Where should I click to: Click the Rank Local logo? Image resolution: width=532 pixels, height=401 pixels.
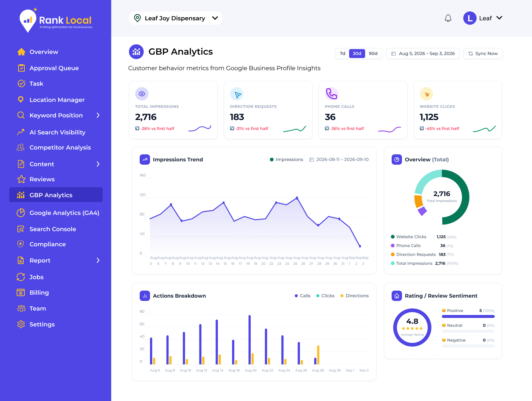coord(56,20)
